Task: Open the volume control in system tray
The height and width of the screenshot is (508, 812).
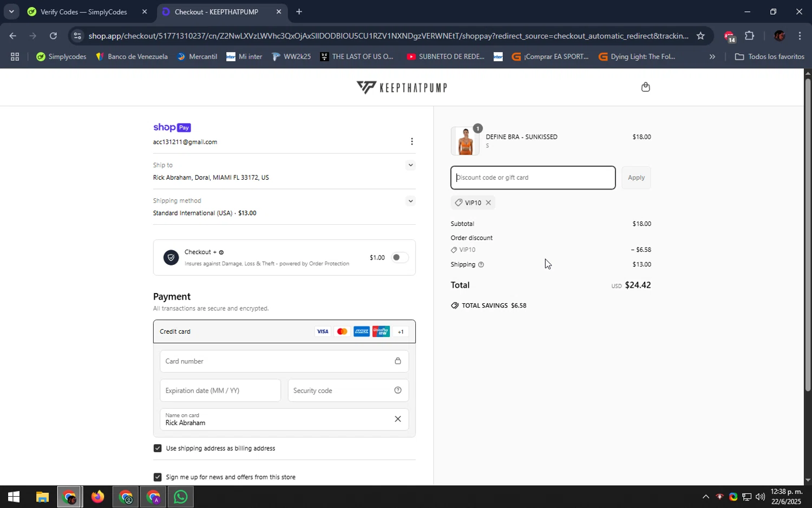Action: pos(760,497)
